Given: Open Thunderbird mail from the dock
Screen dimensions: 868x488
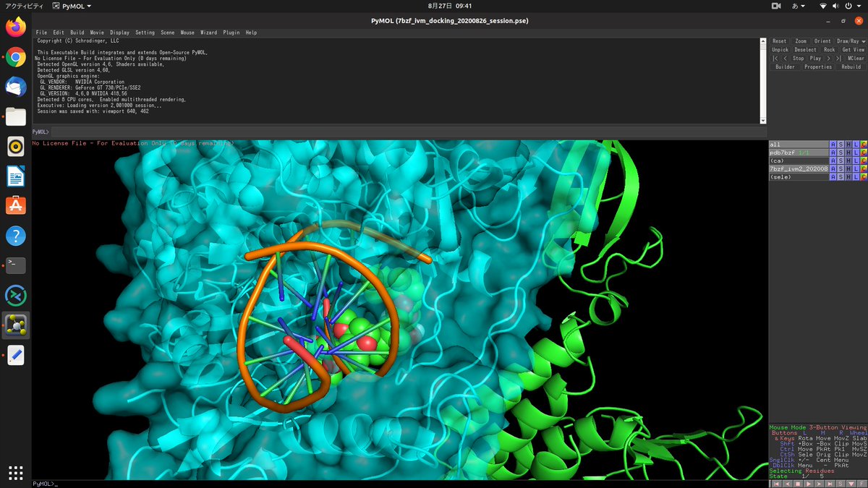Looking at the screenshot, I should [16, 87].
